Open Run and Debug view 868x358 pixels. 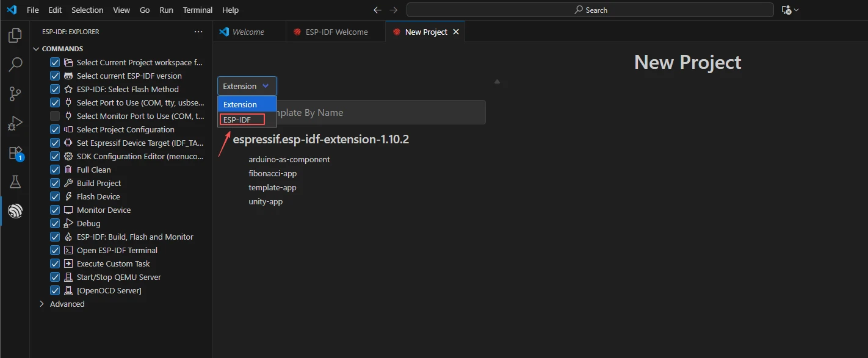tap(15, 123)
